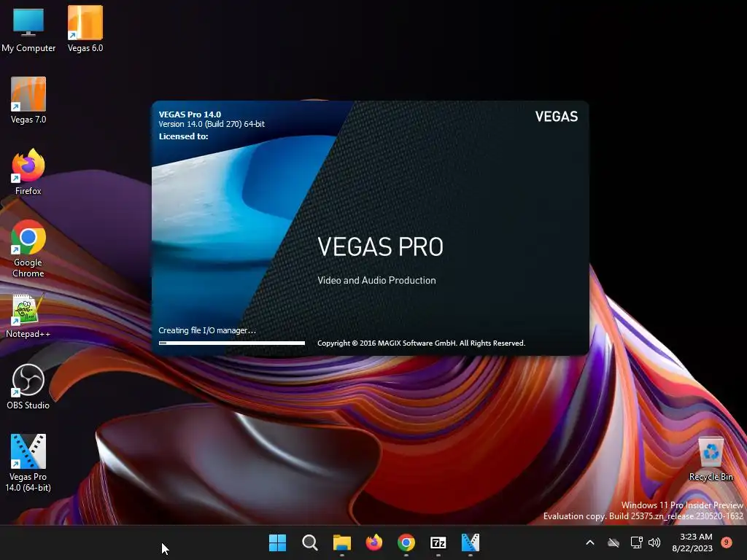The height and width of the screenshot is (560, 747).
Task: Select the Vegas 7.0 desktop shortcut
Action: 28,101
